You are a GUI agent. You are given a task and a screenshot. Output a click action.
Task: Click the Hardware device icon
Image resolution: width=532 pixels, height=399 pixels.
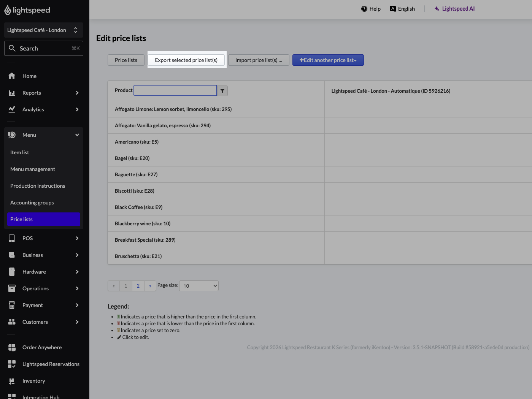[12, 272]
